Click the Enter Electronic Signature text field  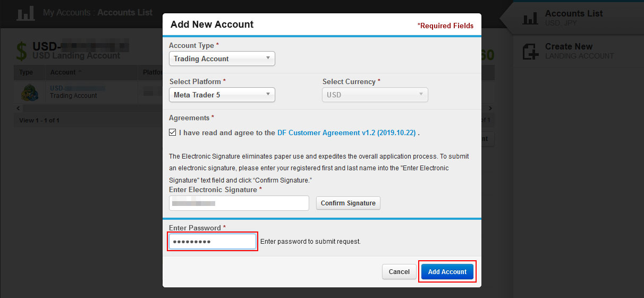click(x=239, y=203)
